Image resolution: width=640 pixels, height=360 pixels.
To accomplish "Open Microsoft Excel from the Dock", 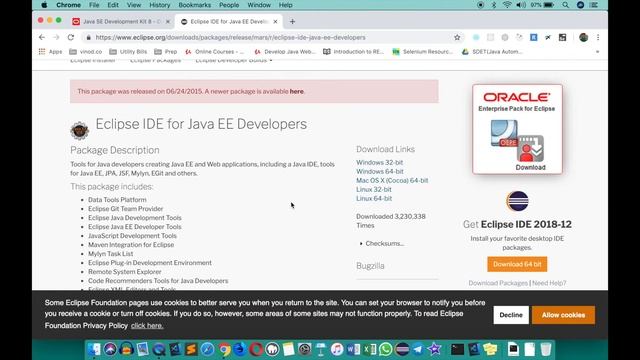I will tap(369, 349).
